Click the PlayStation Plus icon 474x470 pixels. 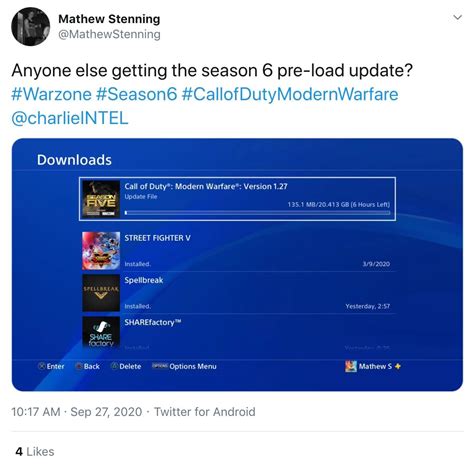tap(398, 366)
